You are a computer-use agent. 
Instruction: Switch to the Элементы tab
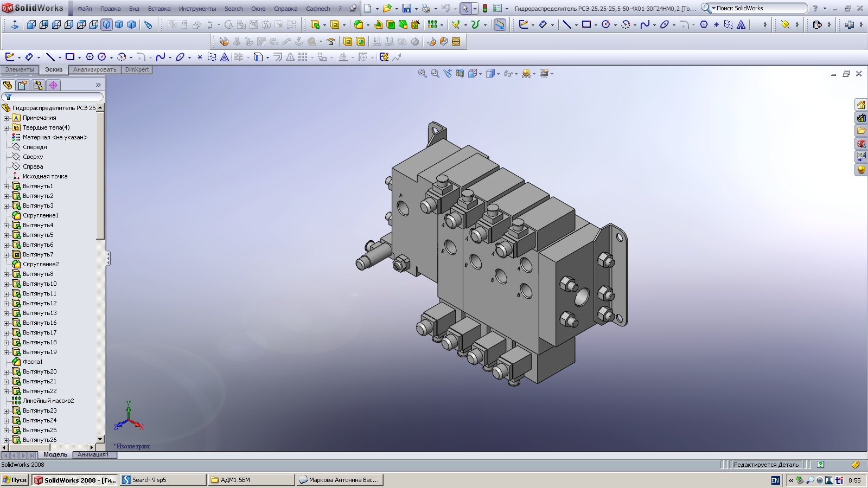click(x=20, y=69)
